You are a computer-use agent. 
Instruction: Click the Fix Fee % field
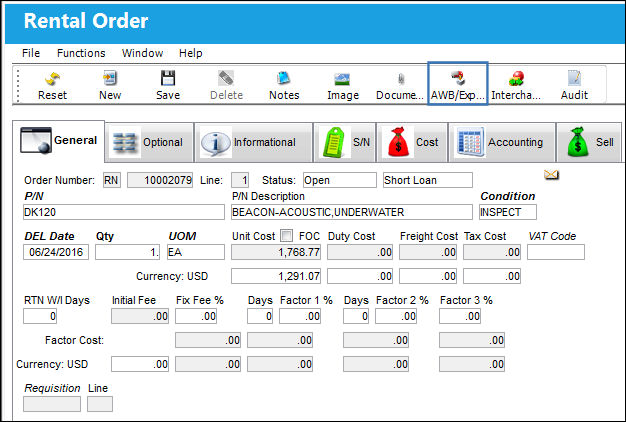coord(196,316)
